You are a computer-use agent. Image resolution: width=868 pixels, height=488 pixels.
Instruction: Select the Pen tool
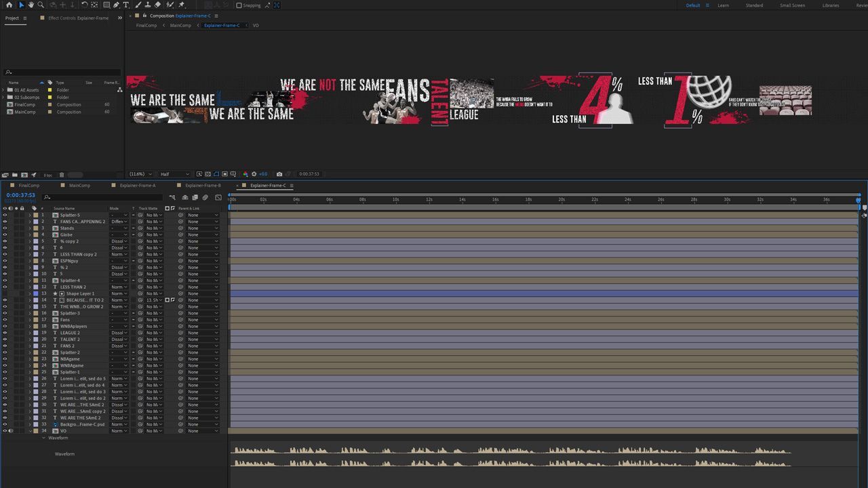pyautogui.click(x=116, y=5)
